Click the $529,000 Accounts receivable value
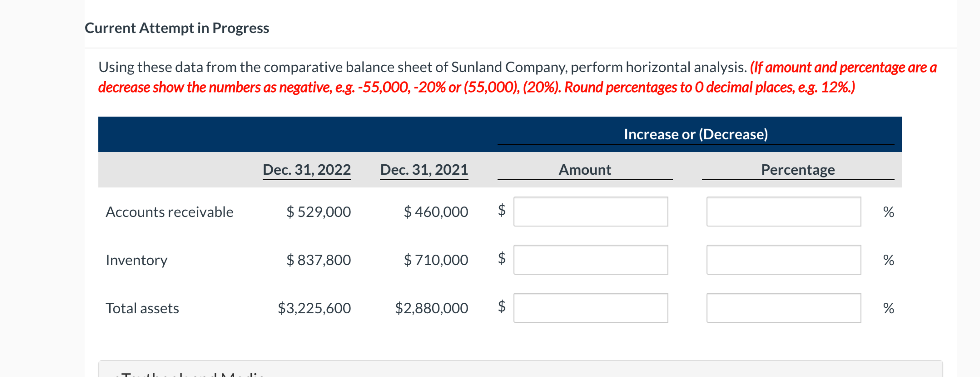The width and height of the screenshot is (980, 377). pos(319,212)
